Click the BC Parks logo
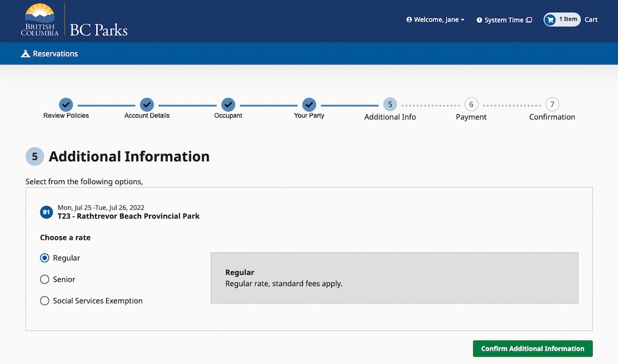The image size is (618, 364). (74, 21)
